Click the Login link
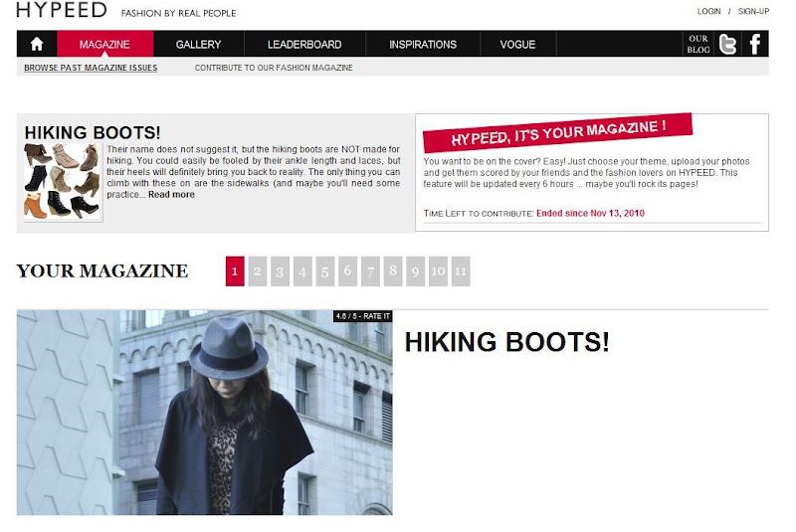This screenshot has width=796, height=532. click(x=708, y=11)
